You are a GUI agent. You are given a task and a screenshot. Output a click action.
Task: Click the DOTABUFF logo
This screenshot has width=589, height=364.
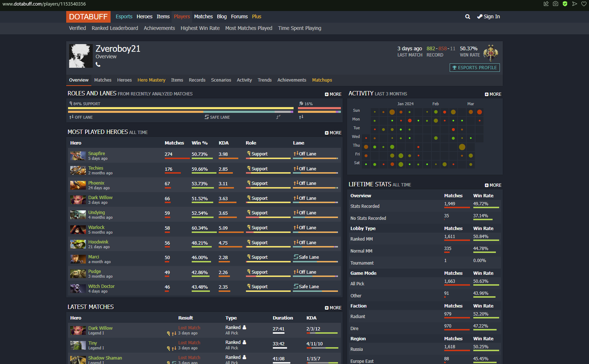pos(88,17)
